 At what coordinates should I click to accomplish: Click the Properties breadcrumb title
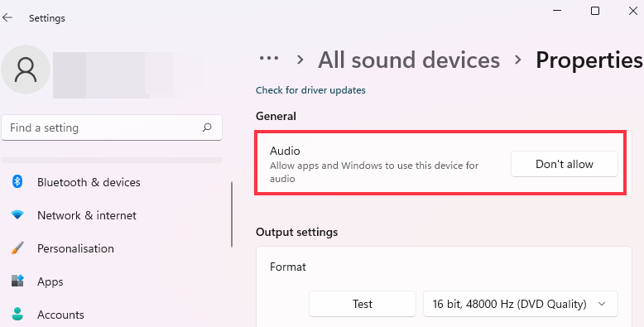click(x=589, y=60)
